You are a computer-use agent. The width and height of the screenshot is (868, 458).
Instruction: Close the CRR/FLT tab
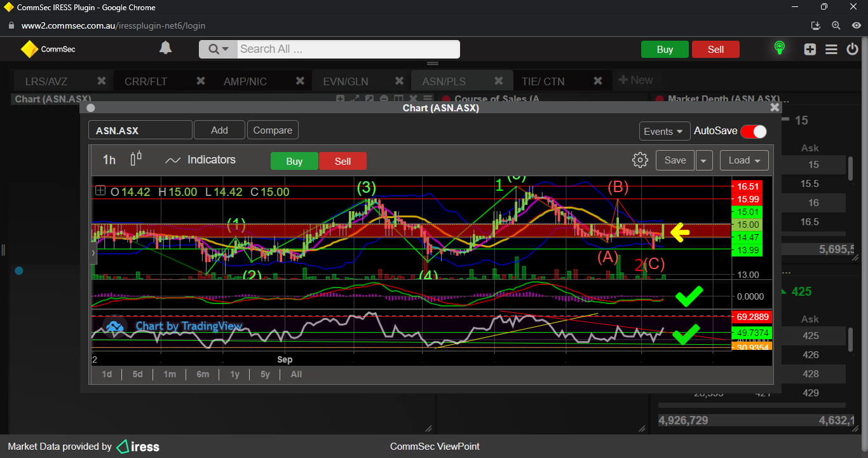pyautogui.click(x=200, y=81)
